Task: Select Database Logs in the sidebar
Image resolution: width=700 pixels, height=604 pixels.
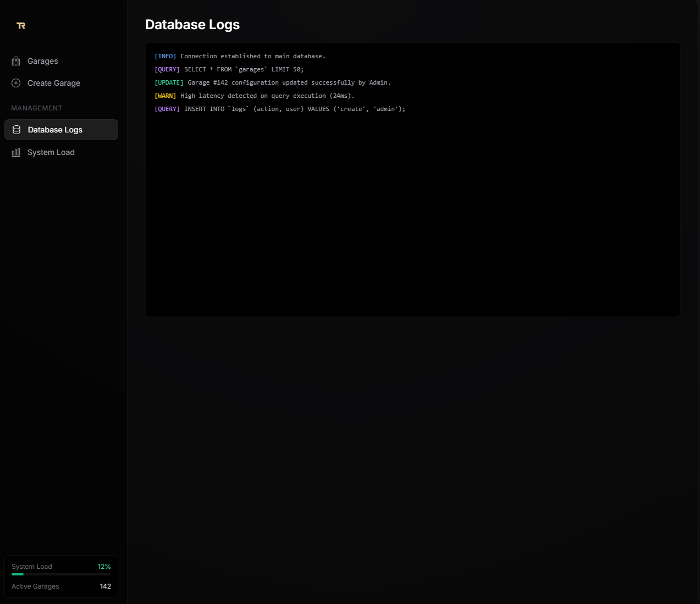Action: [61, 130]
